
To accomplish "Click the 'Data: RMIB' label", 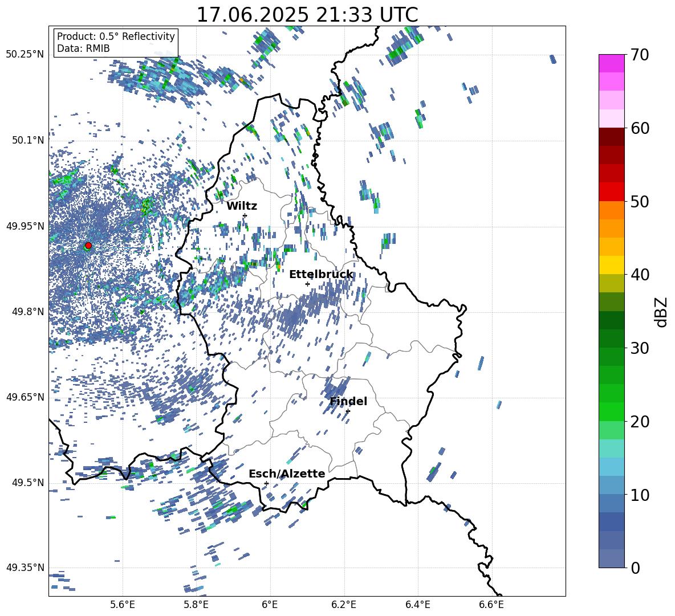I will pos(83,48).
